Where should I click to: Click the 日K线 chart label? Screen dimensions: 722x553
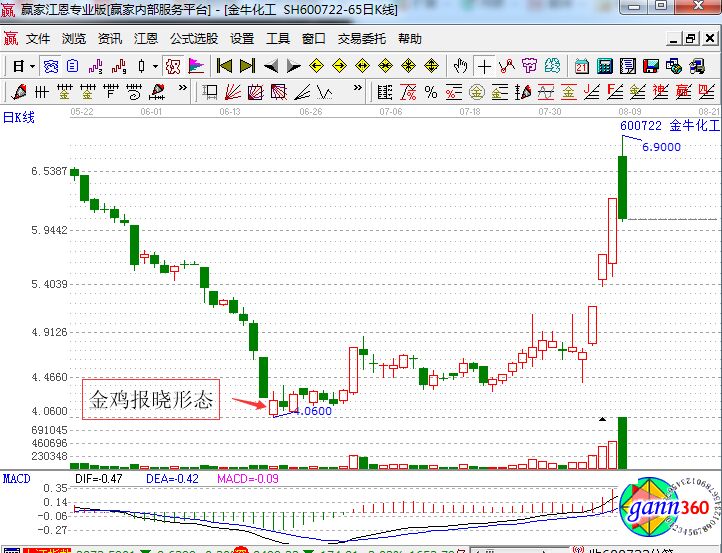[x=18, y=118]
